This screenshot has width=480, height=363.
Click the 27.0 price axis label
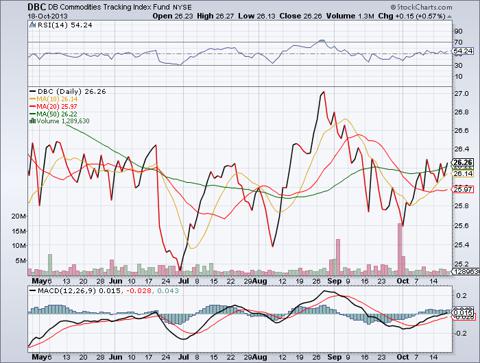(461, 94)
